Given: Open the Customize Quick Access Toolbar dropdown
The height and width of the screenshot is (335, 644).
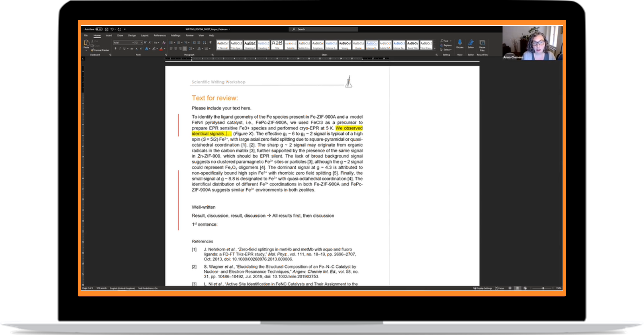Looking at the screenshot, I should pos(125,29).
